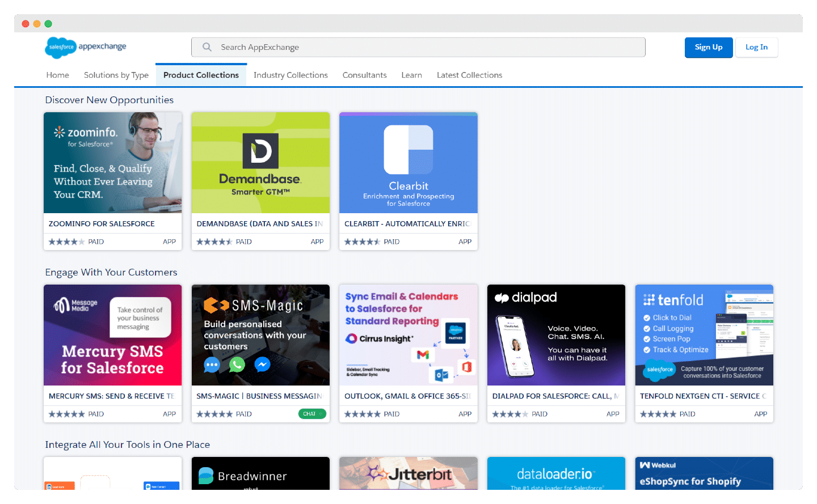817x504 pixels.
Task: Click CLEARBIT - AUTOMATICALLY ENRICH title
Action: pos(407,224)
